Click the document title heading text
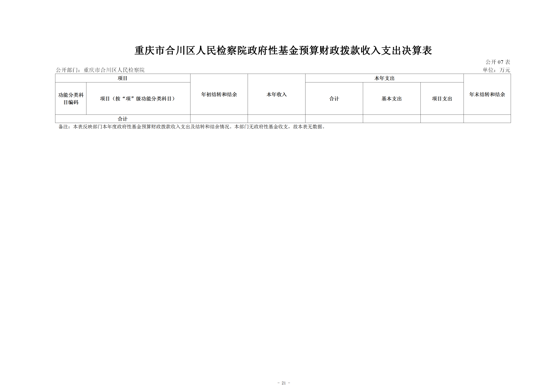This screenshot has width=554, height=392. [283, 50]
